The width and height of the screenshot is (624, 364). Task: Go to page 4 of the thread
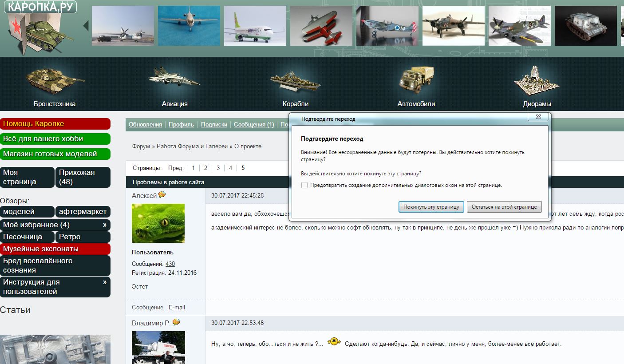[230, 168]
